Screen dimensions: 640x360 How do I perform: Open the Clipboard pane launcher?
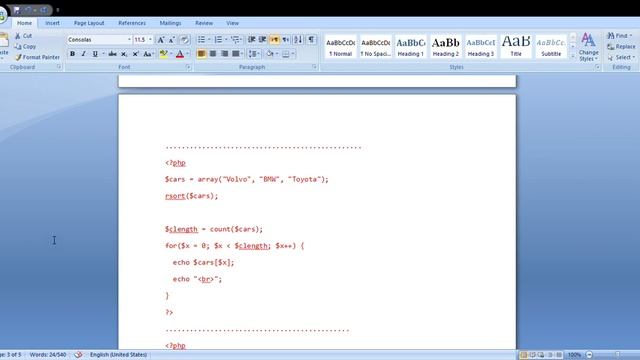click(x=59, y=67)
